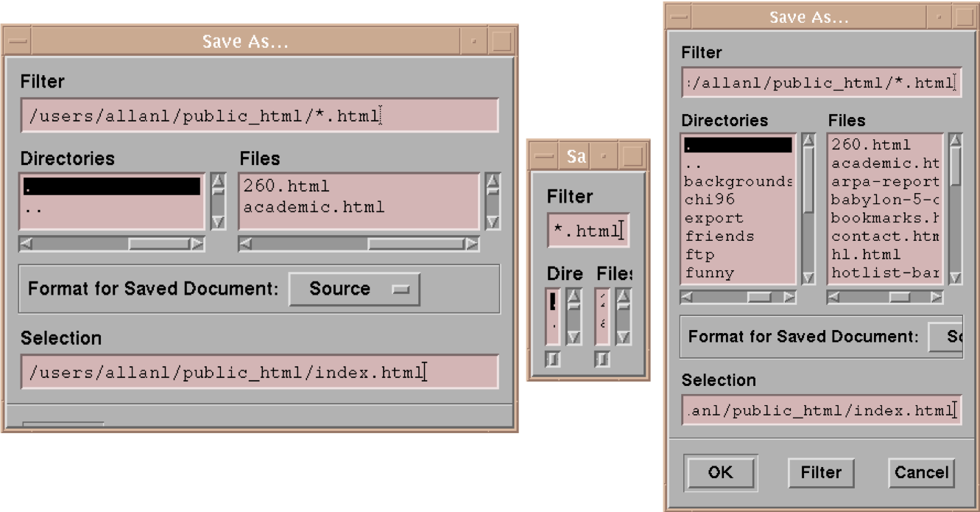Click Directories up arrow in left window
Viewport: 980px width, 512px height.
coord(218,181)
